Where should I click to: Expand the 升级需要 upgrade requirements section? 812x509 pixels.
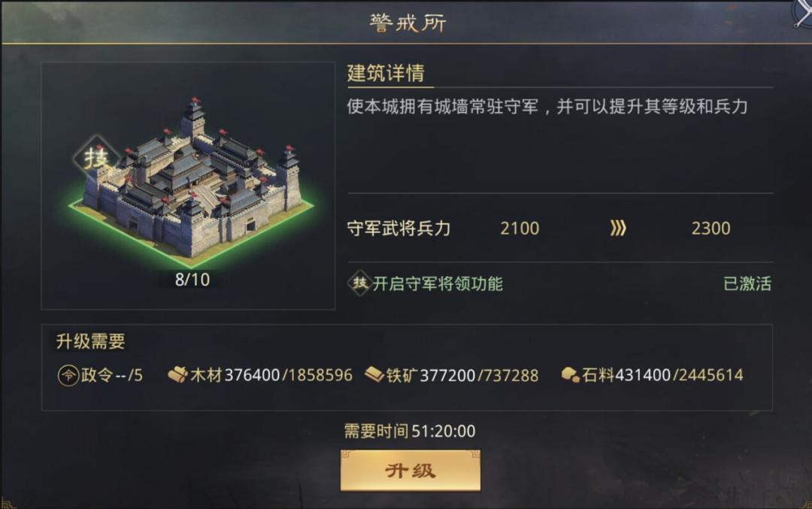91,340
